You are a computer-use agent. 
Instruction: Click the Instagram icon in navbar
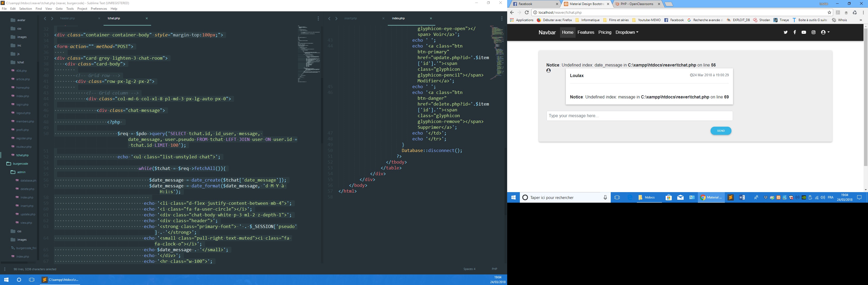[813, 32]
